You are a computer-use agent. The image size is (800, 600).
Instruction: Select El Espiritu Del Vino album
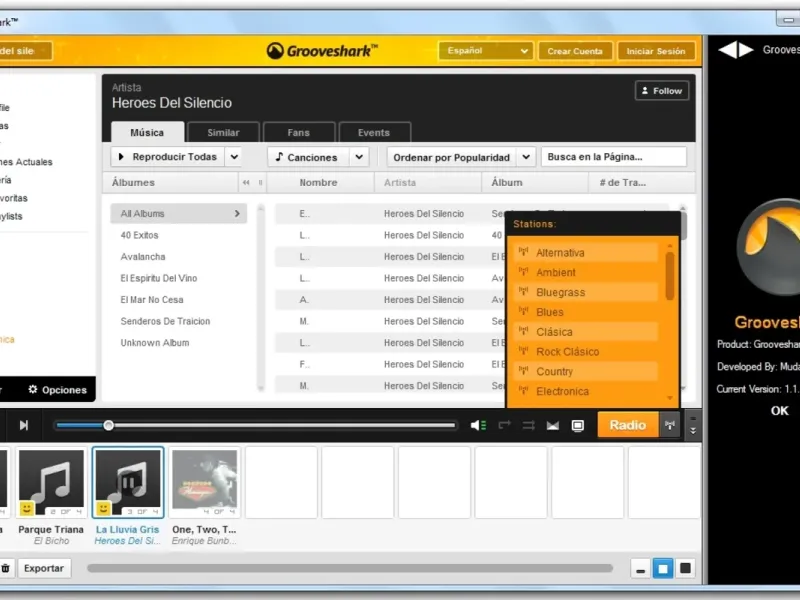159,278
